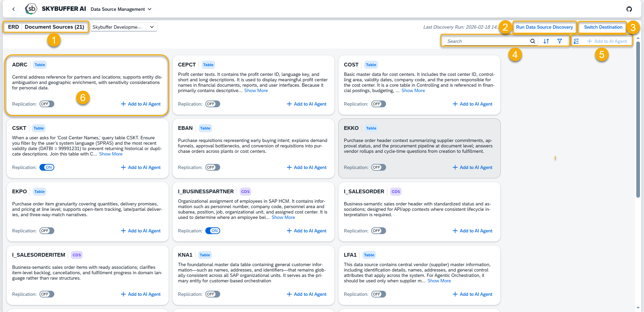This screenshot has height=312, width=644.
Task: Select Document Sources (21) tab
Action: pos(54,27)
